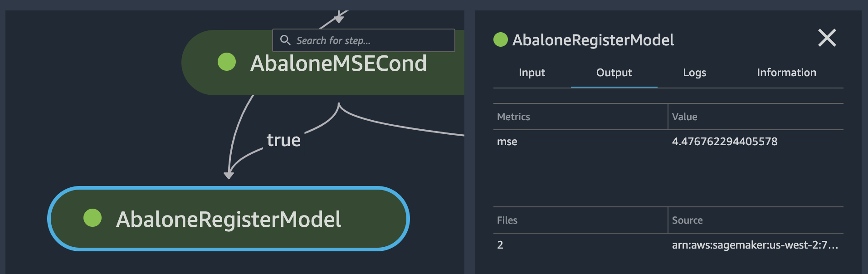868x274 pixels.
Task: Close the AbaloneRegisterModel details panel
Action: coord(827,38)
